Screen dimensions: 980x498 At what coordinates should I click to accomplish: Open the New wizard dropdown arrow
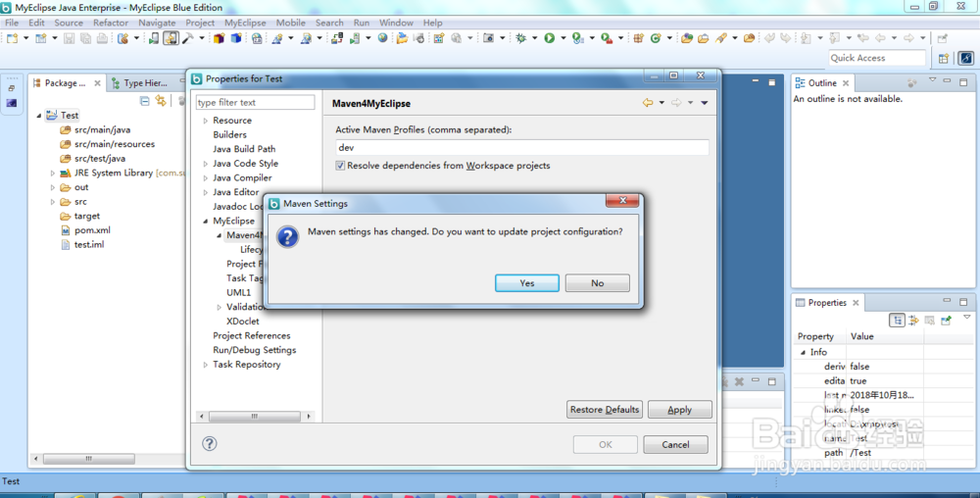click(26, 38)
